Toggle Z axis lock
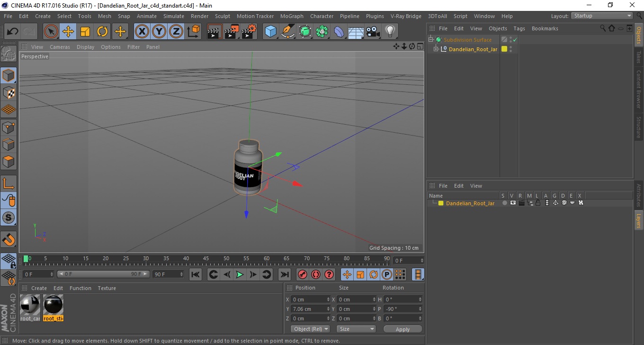The height and width of the screenshot is (345, 644). click(x=176, y=32)
